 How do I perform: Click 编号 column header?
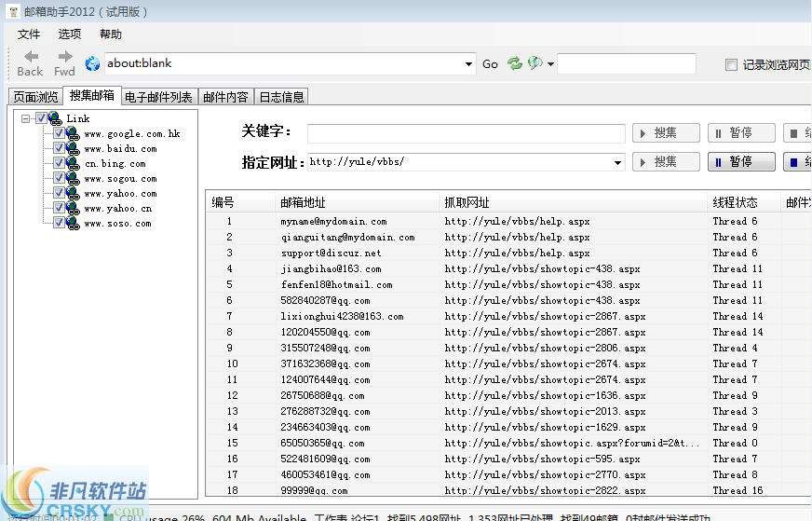pos(240,202)
